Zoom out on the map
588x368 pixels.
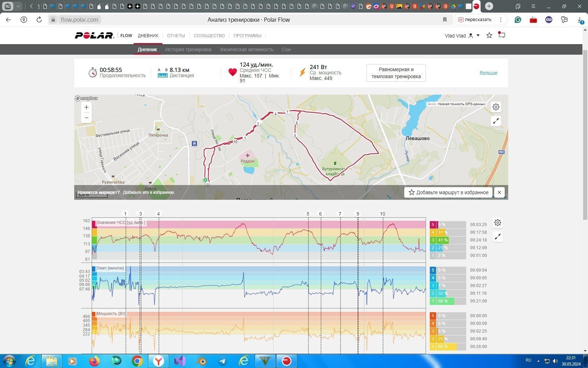[x=86, y=118]
